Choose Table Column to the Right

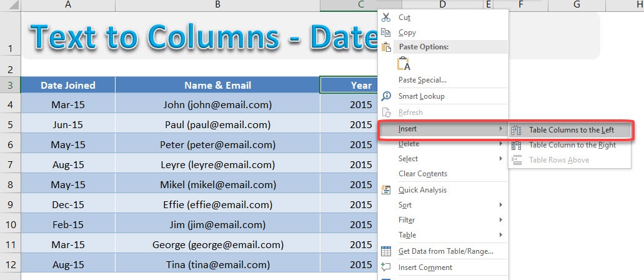[570, 145]
